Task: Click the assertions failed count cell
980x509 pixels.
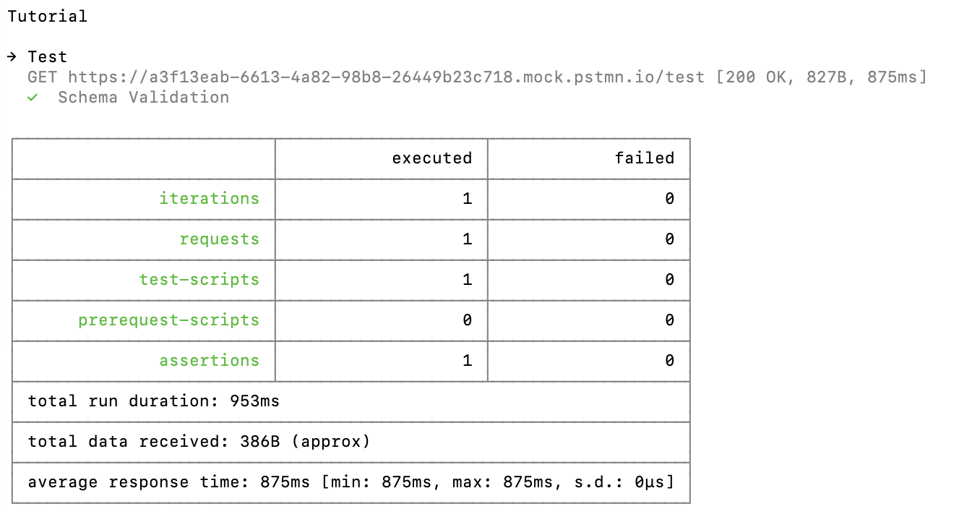Action: click(589, 361)
